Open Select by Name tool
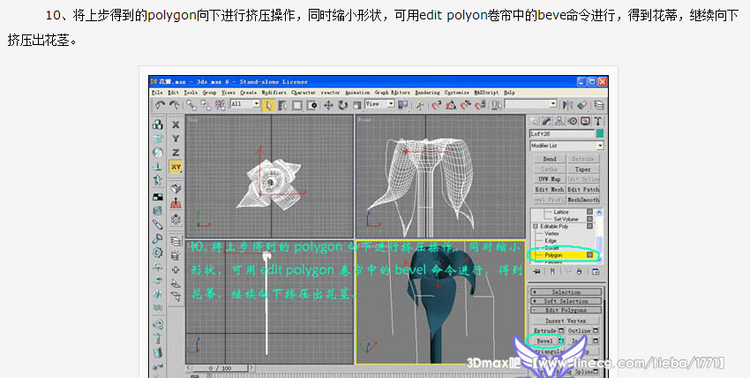The width and height of the screenshot is (750, 378). pyautogui.click(x=283, y=105)
